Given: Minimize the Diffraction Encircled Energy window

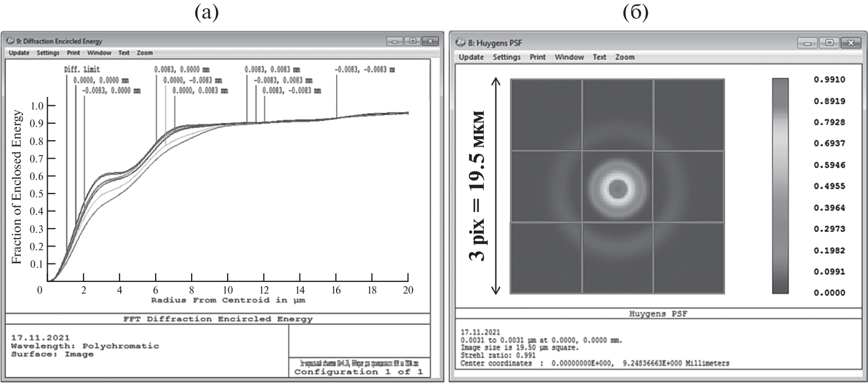Looking at the screenshot, I should click(394, 41).
